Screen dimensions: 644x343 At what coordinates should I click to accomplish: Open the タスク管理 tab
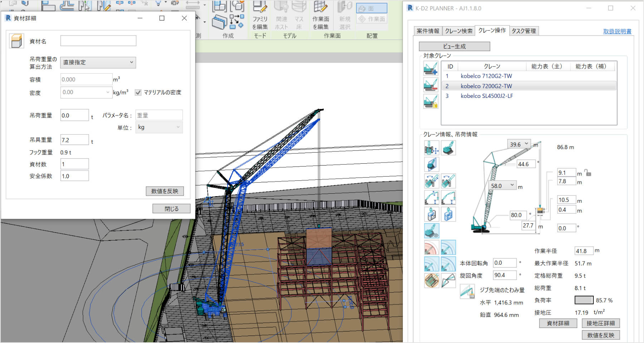[524, 31]
